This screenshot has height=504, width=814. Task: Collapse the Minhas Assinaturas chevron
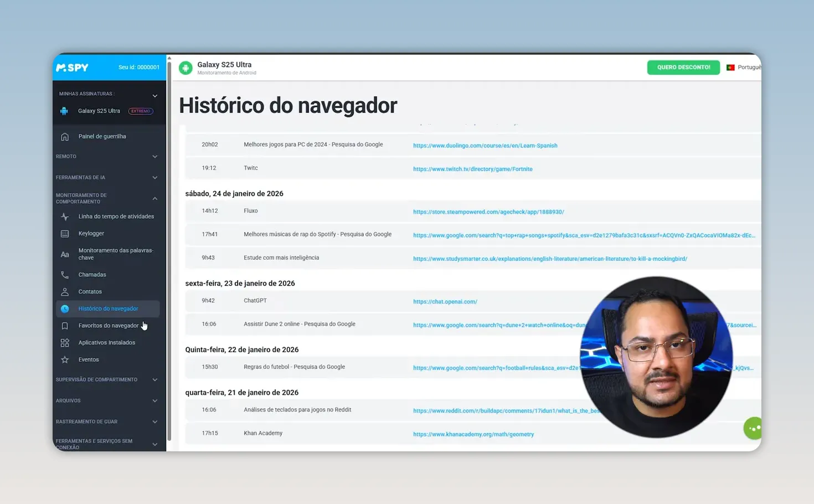click(155, 96)
